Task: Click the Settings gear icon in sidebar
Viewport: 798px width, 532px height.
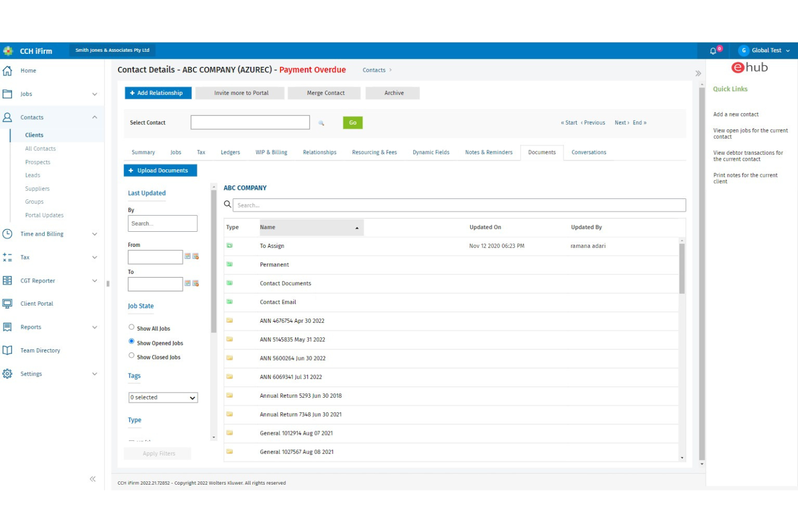Action: coord(8,374)
